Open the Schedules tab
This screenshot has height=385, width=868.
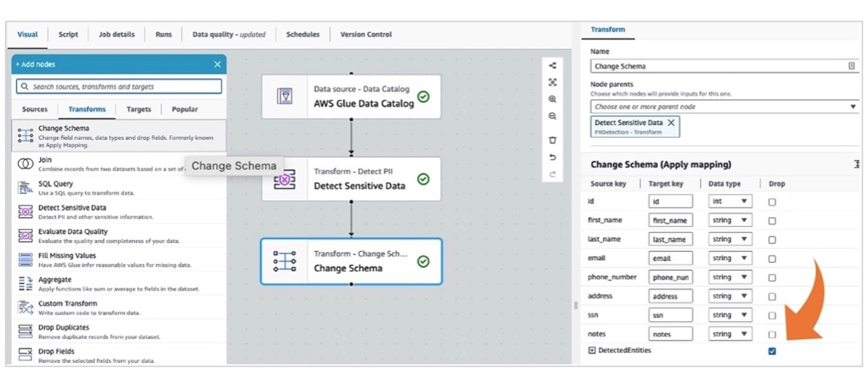click(x=302, y=34)
